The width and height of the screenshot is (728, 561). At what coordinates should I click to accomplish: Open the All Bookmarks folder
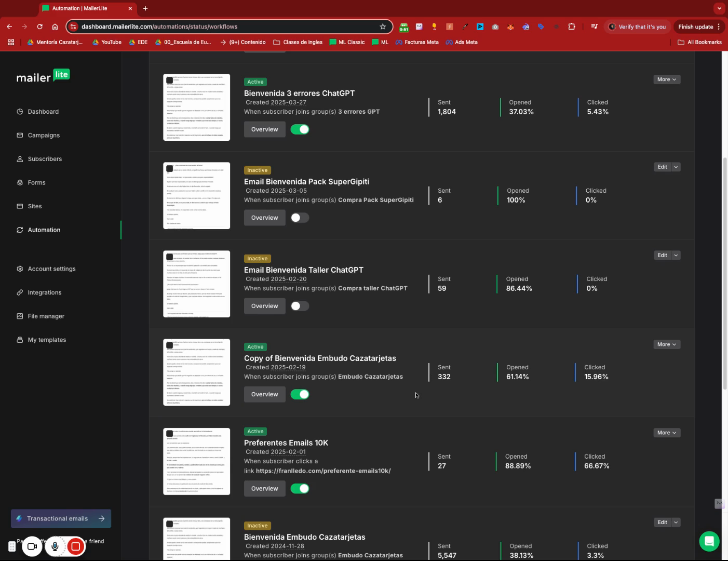[699, 42]
